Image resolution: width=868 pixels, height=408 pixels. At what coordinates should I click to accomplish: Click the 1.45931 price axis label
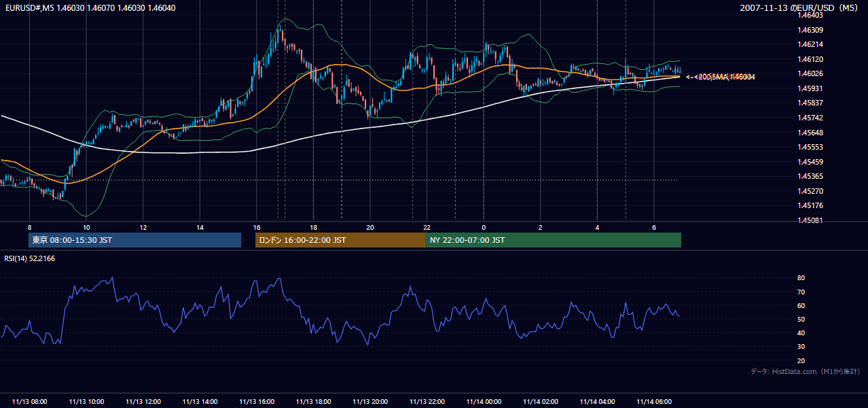click(x=810, y=88)
